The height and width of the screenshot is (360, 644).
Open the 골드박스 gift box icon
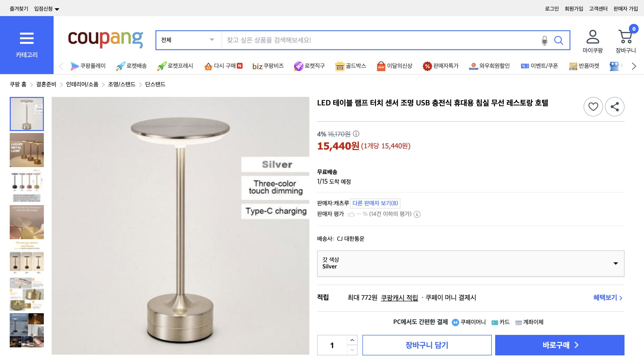coord(340,66)
